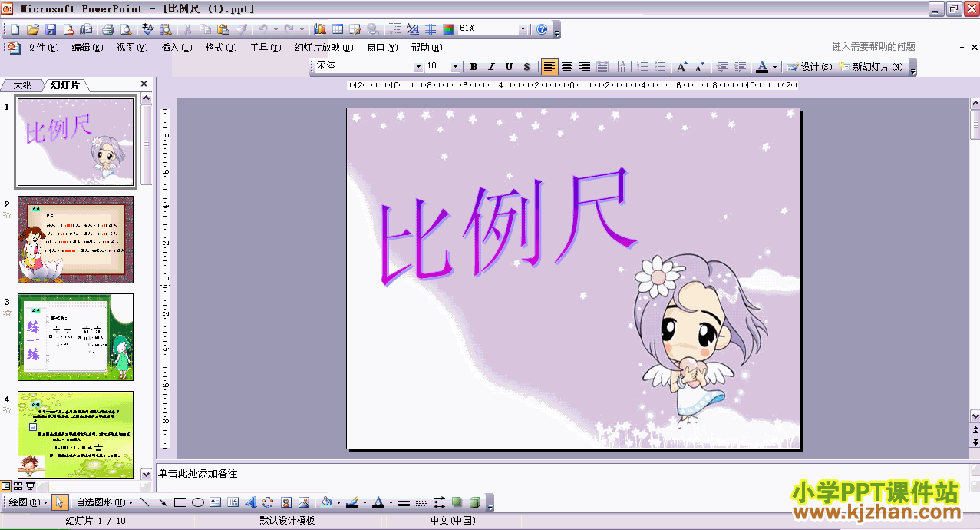Apply fill color with the paint bucket
The height and width of the screenshot is (530, 980).
click(x=327, y=502)
